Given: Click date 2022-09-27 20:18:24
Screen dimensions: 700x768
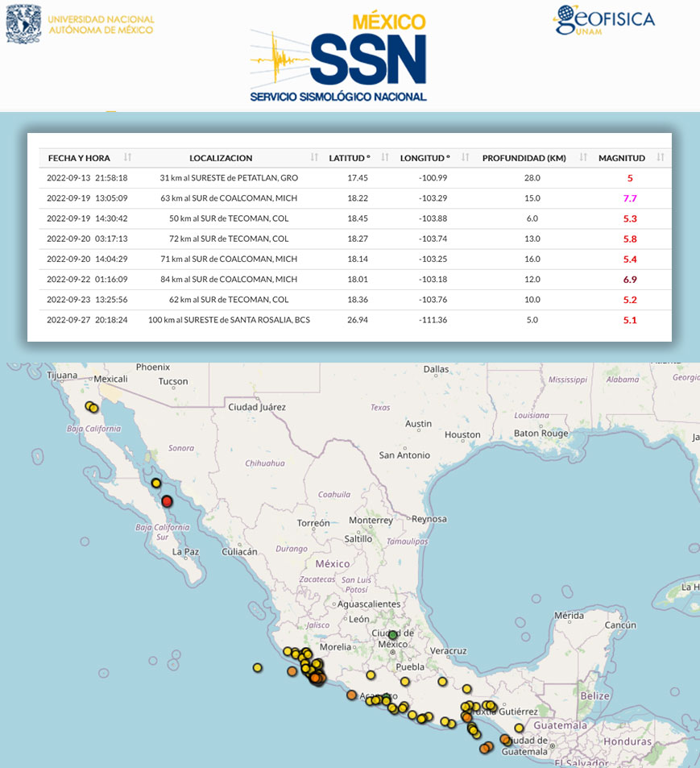Looking at the screenshot, I should pos(87,320).
